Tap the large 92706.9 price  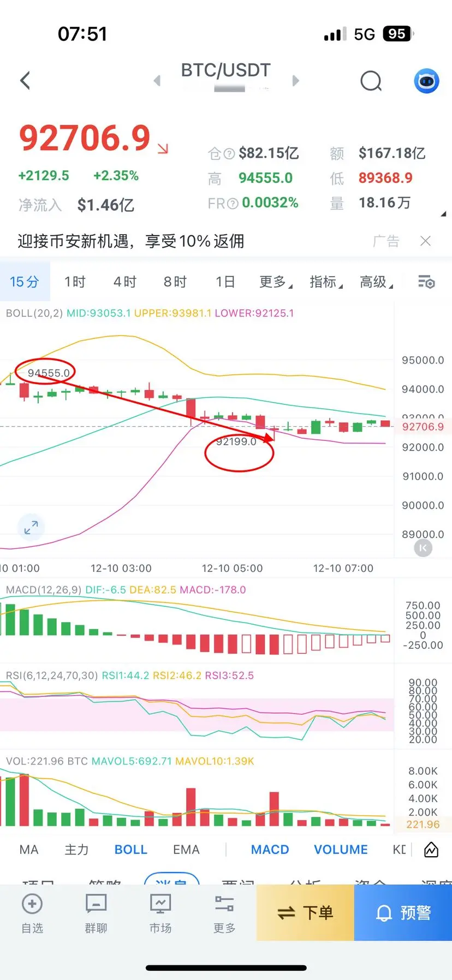point(85,138)
